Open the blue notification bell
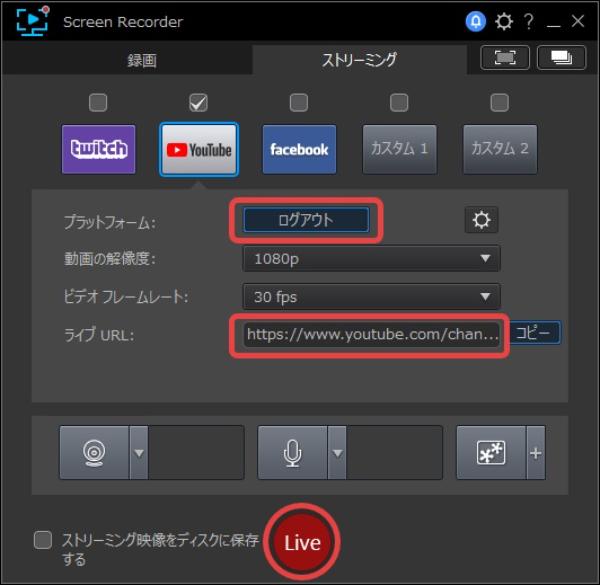 point(476,21)
